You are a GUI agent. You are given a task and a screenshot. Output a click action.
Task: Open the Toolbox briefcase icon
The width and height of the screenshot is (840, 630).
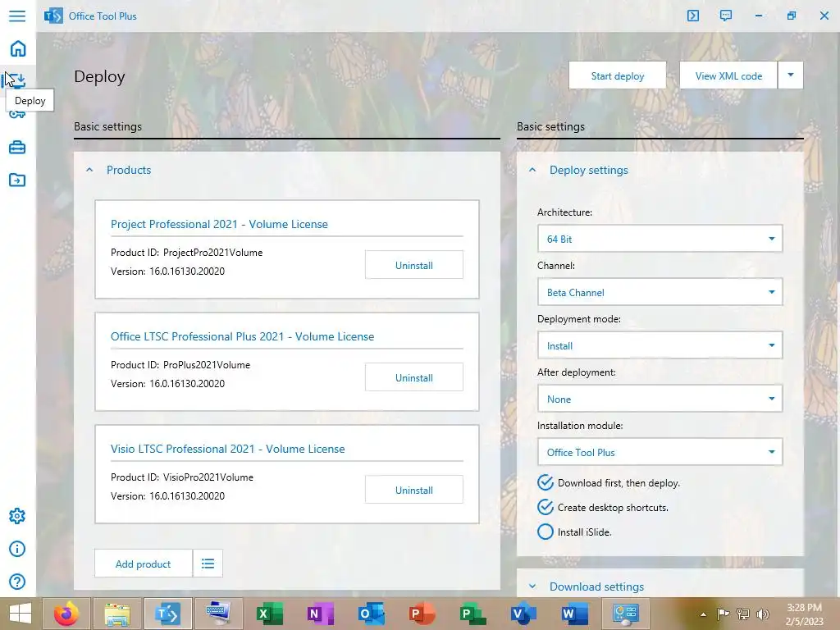[17, 147]
